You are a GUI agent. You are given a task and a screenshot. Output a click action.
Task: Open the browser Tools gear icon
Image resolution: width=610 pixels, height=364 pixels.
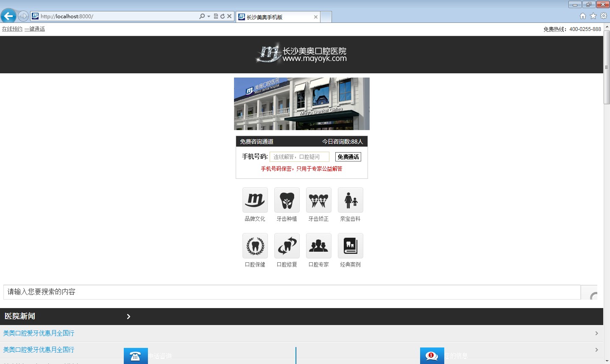tap(604, 16)
